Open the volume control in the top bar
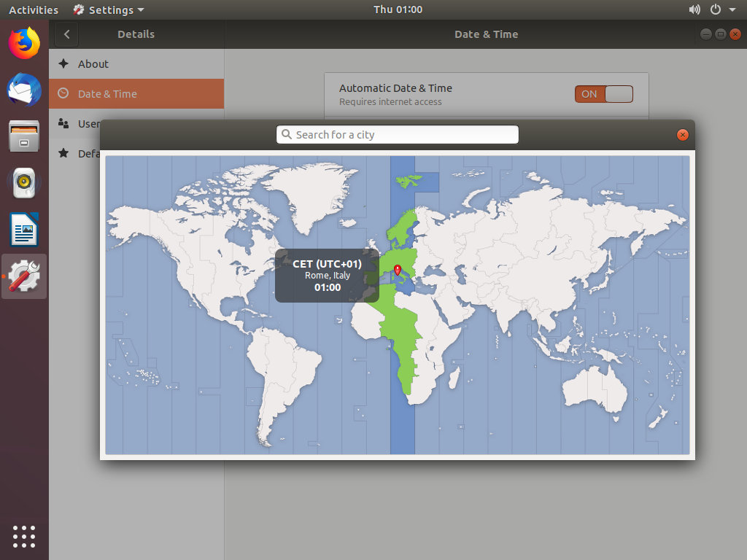747x560 pixels. coord(694,9)
